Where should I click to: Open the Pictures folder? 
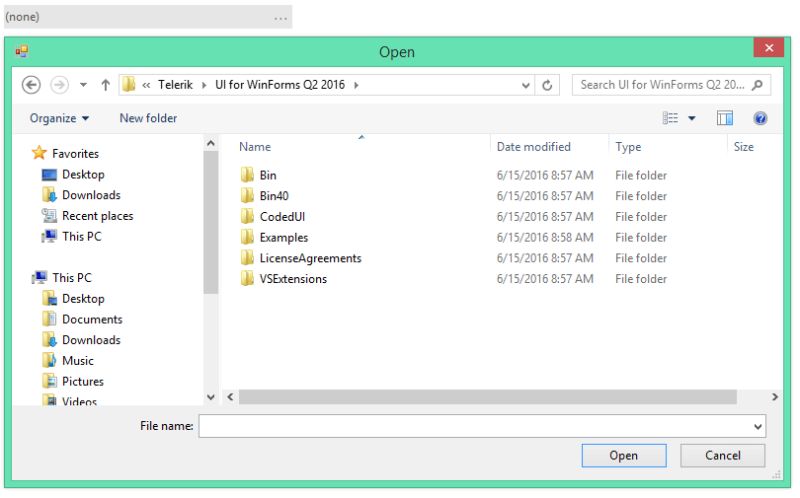pyautogui.click(x=83, y=381)
